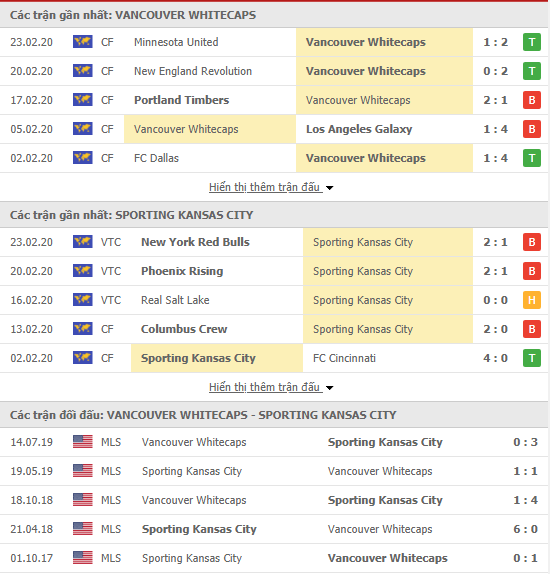Open 'Hiển thị thêm trận đấu' under Sporting Kansas section
Viewport: 550px width, 574px height.
click(266, 387)
